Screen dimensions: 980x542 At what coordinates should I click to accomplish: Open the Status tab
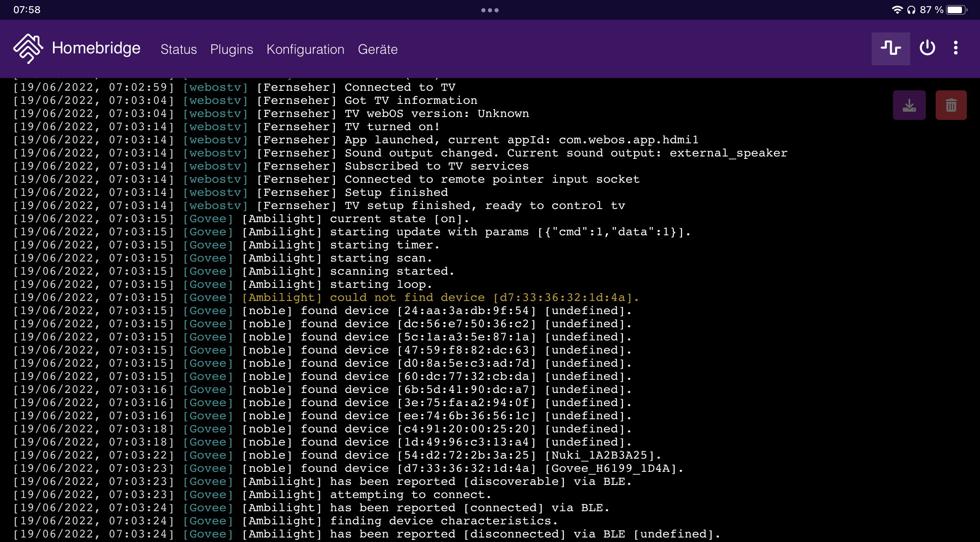point(179,49)
